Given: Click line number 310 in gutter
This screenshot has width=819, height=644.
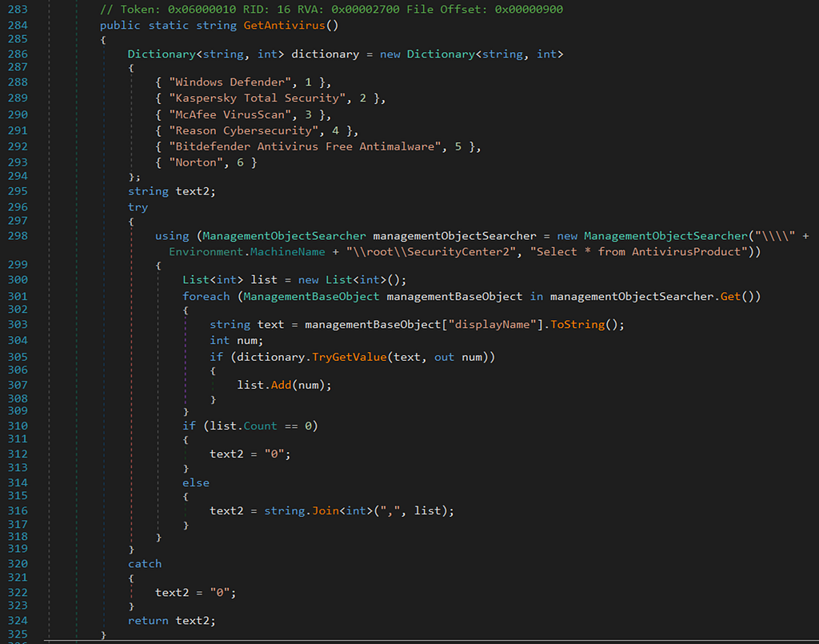Looking at the screenshot, I should pos(18,426).
